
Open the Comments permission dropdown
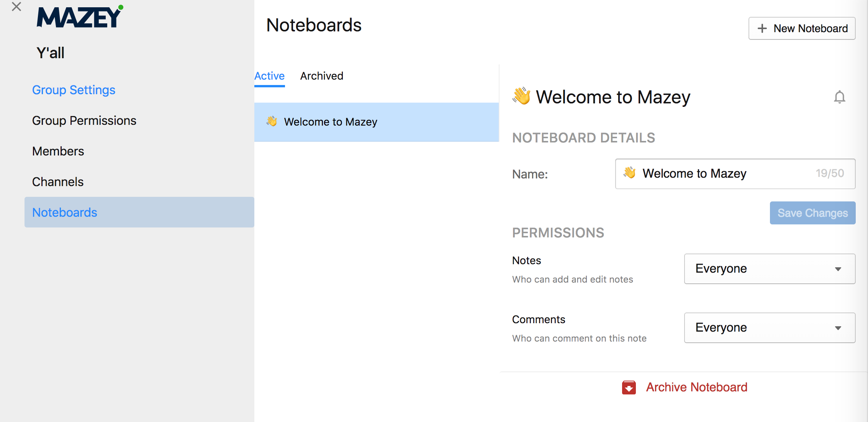(x=770, y=328)
